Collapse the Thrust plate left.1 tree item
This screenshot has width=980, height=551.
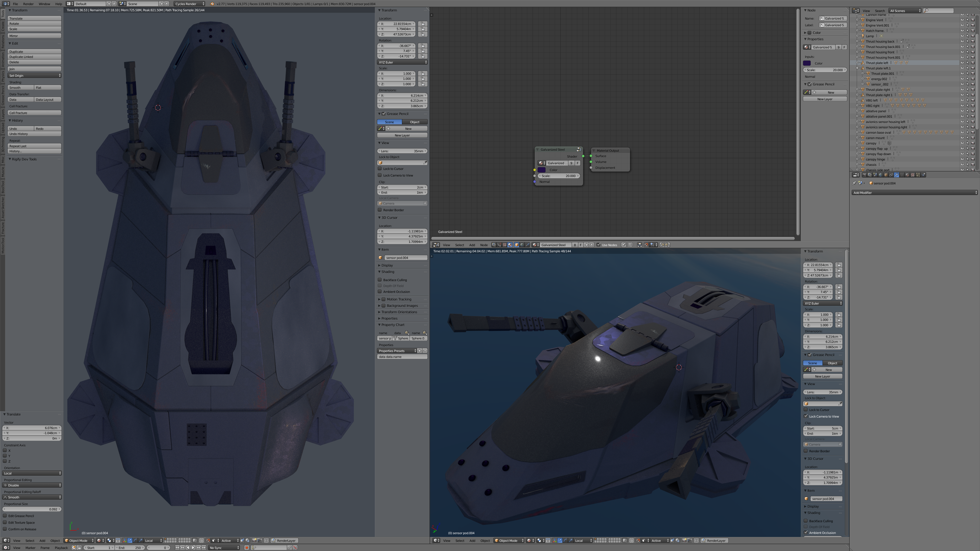click(857, 68)
